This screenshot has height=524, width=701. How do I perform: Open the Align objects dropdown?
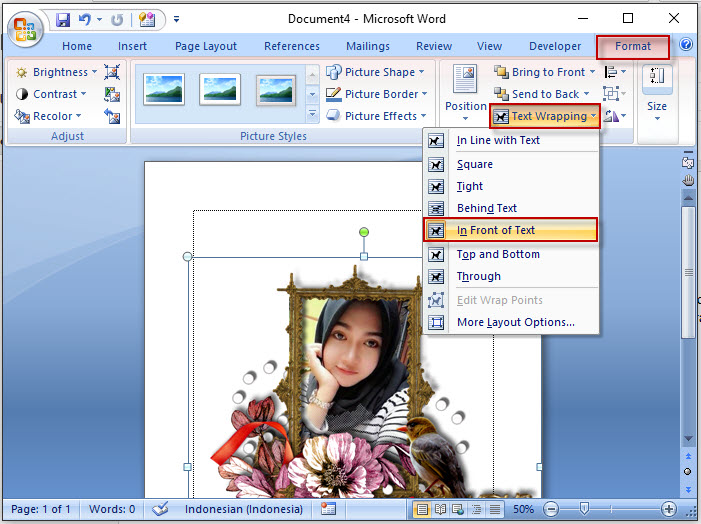(x=615, y=72)
